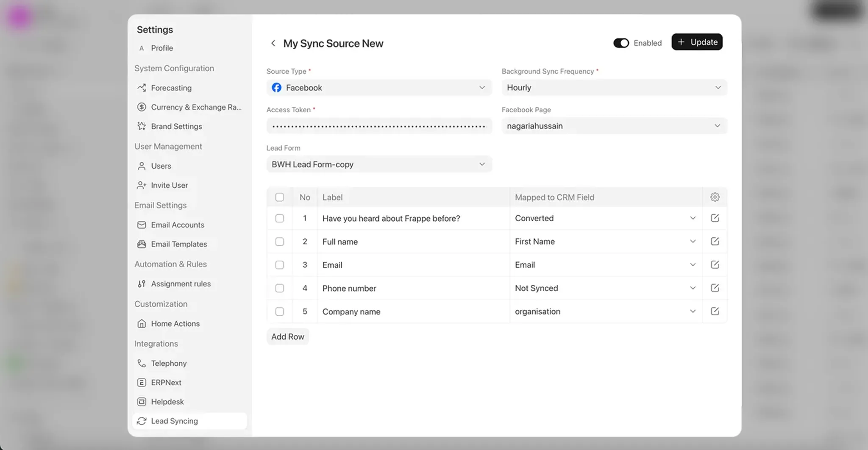Viewport: 868px width, 450px height.
Task: Click the Update button
Action: pos(697,42)
